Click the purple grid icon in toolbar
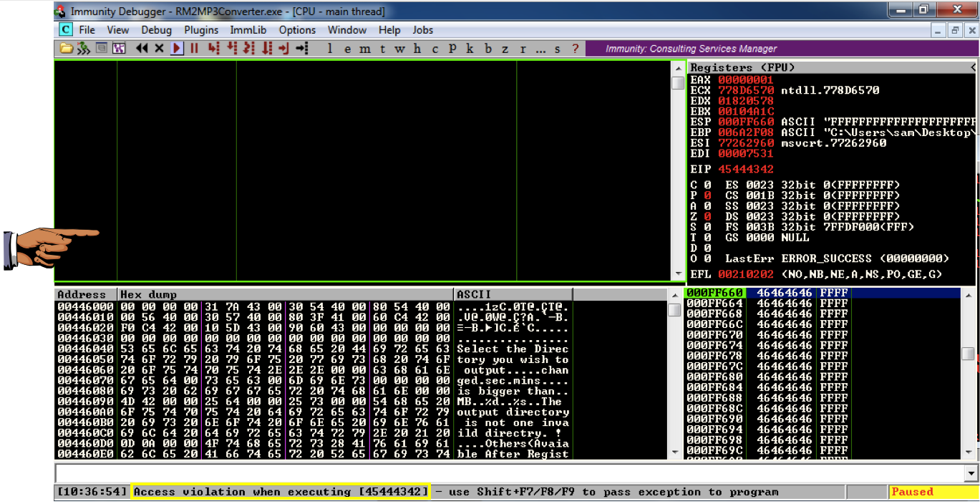 [119, 49]
